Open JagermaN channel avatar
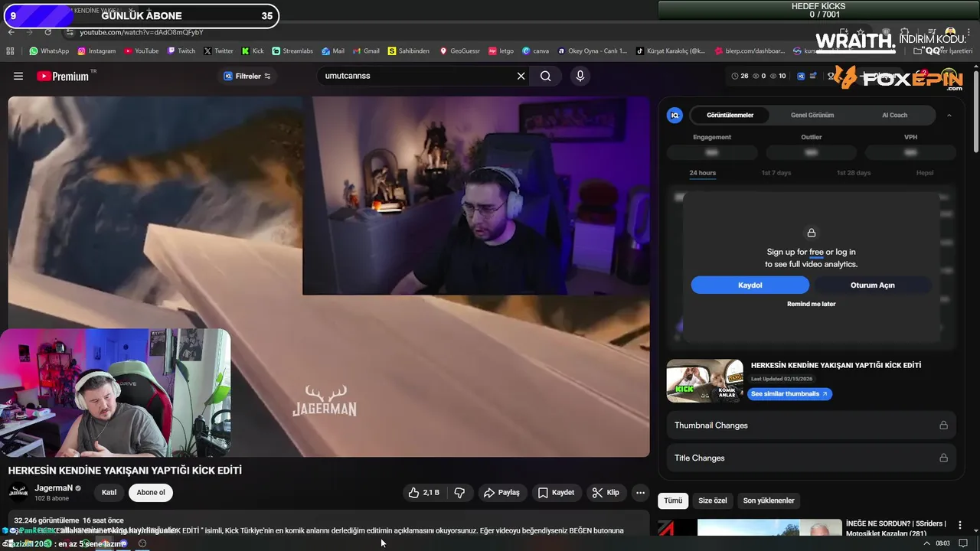This screenshot has width=980, height=551. coord(18,492)
